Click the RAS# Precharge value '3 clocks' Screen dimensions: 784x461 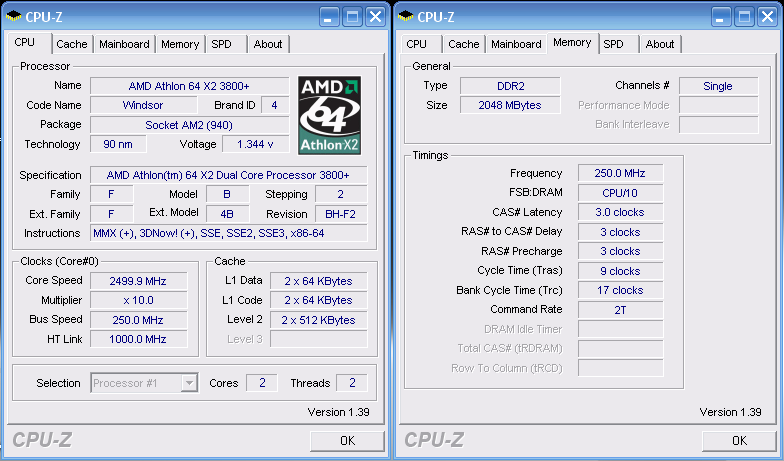click(x=620, y=251)
